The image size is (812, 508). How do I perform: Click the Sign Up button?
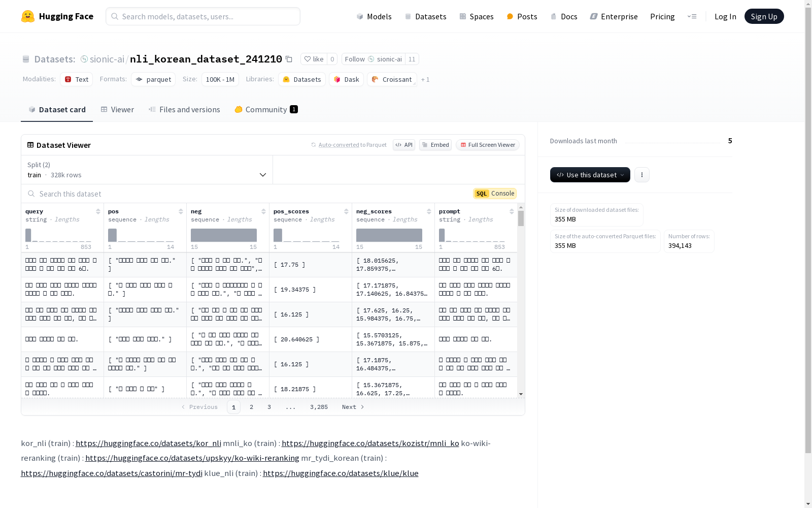click(764, 16)
